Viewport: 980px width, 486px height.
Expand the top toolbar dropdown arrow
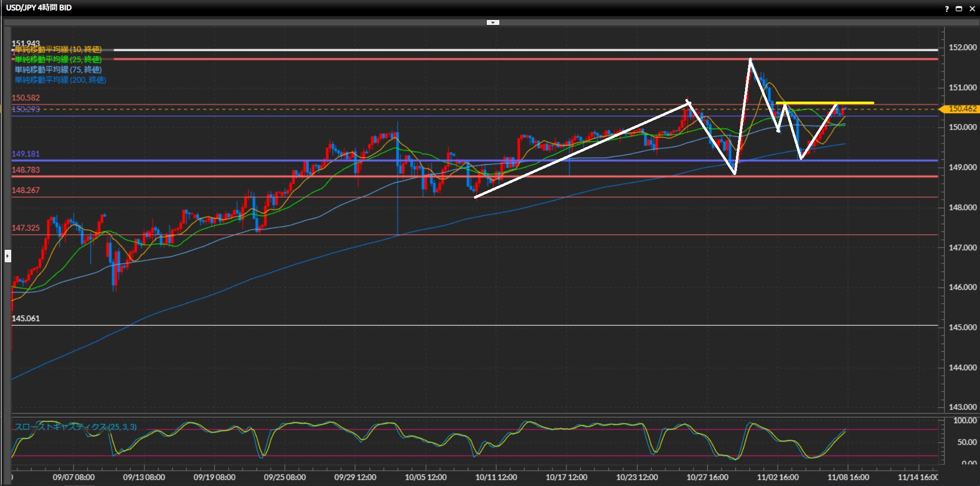[493, 22]
